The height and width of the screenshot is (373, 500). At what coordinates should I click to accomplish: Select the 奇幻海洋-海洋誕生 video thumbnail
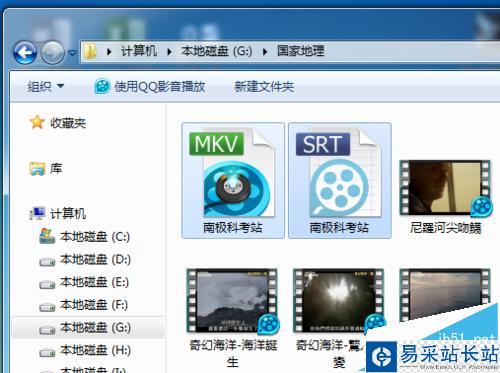point(232,301)
